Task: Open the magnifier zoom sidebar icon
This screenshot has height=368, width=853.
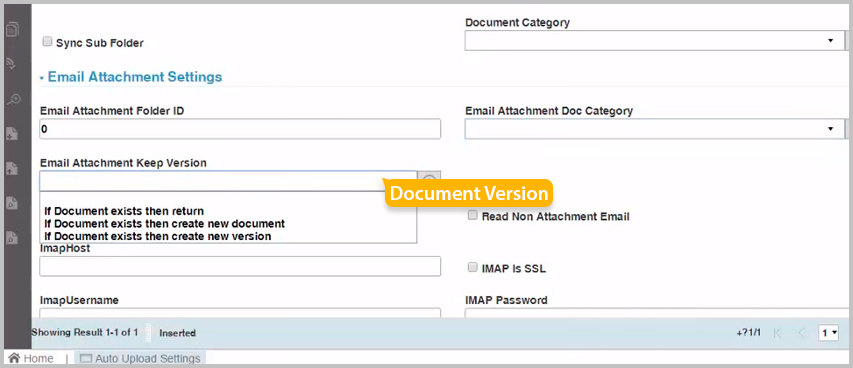Action: point(13,99)
